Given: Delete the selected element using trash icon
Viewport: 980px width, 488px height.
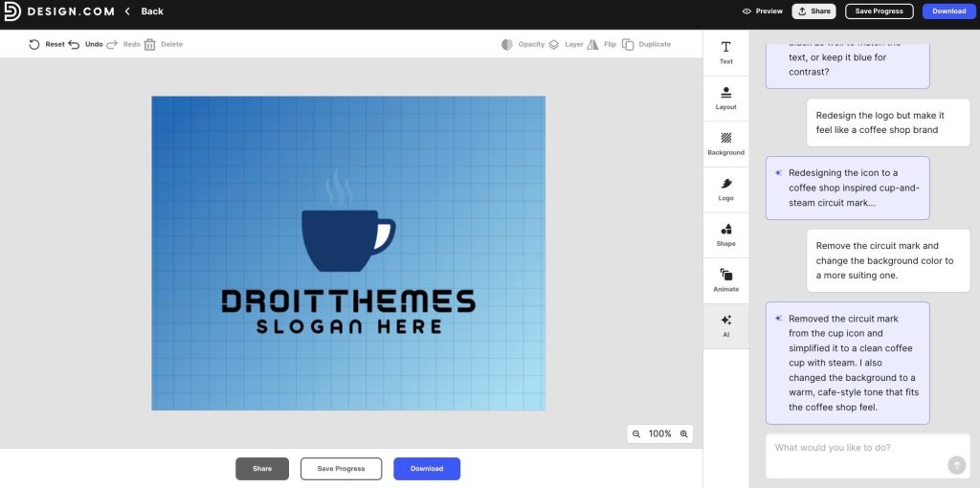Looking at the screenshot, I should [150, 44].
